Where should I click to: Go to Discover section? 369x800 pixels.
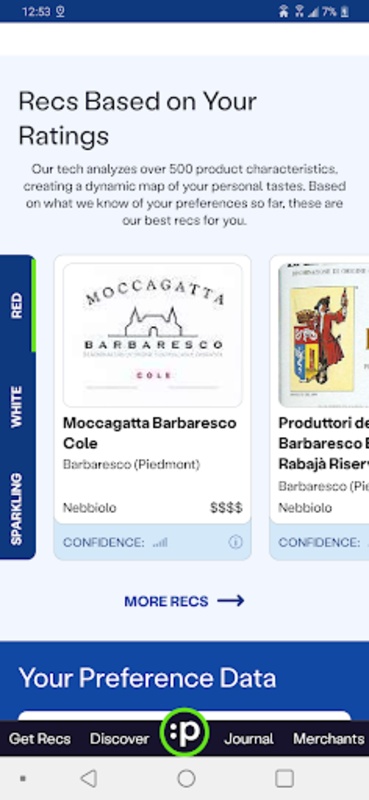pos(119,738)
